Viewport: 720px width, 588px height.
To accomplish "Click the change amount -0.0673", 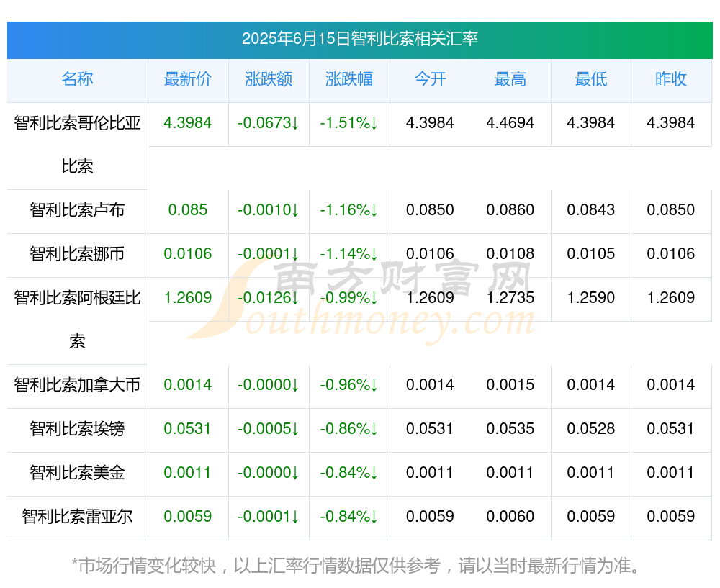I will click(x=269, y=123).
